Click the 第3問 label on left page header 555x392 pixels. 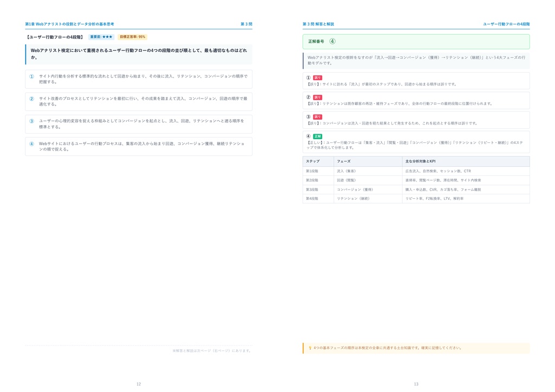click(x=247, y=24)
